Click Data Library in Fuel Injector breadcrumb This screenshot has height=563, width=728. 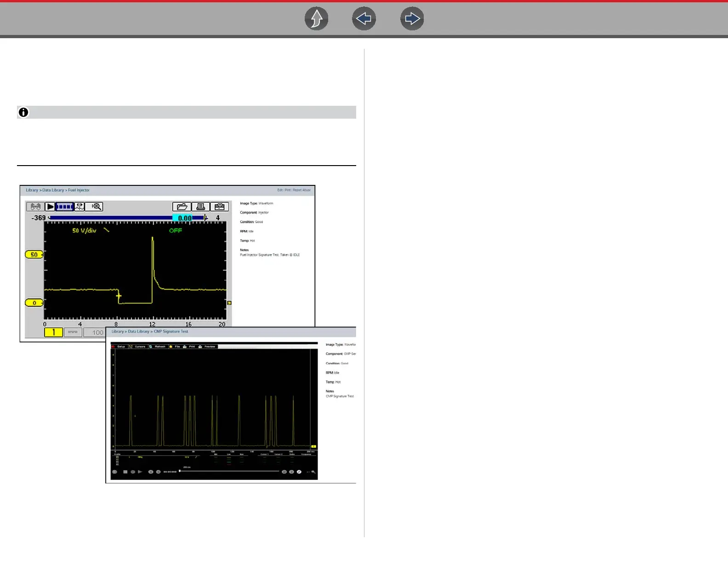tap(53, 190)
